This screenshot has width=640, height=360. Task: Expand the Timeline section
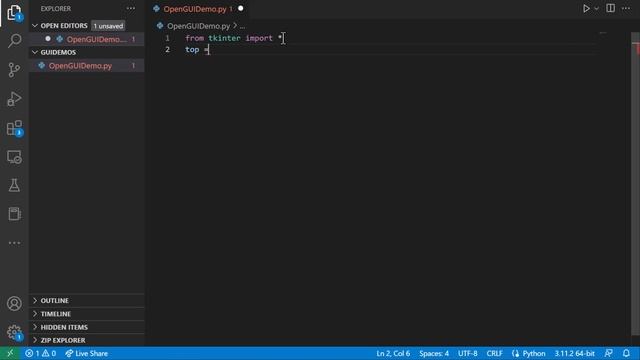(x=56, y=314)
